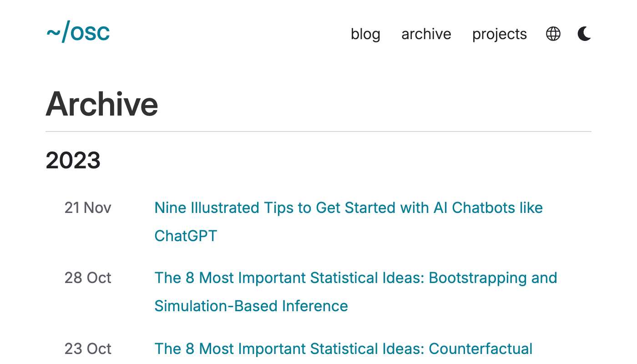Go to the ~/osc home logo
637x364 pixels.
click(78, 32)
